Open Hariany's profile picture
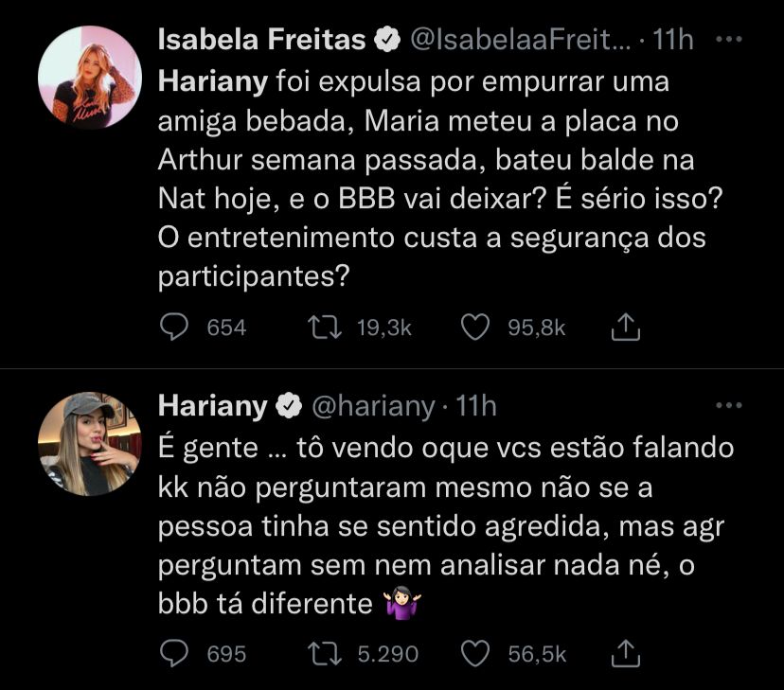 tap(90, 443)
